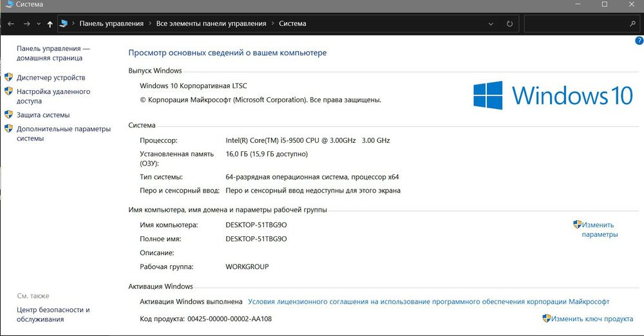Image resolution: width=644 pixels, height=336 pixels.
Task: Minimize the Система window
Action: [x=578, y=4]
